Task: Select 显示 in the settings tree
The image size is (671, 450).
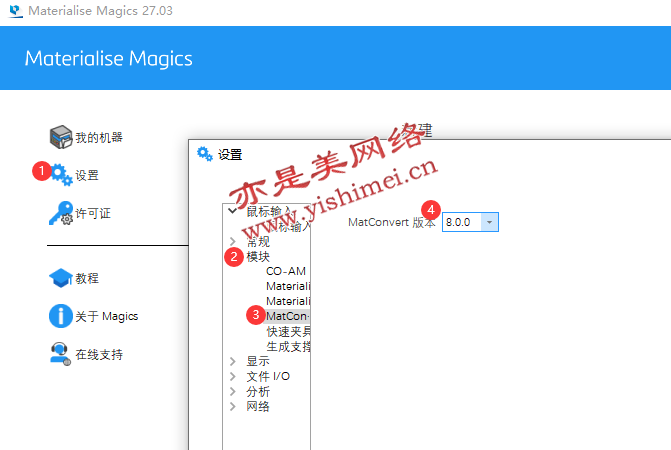Action: pos(258,361)
